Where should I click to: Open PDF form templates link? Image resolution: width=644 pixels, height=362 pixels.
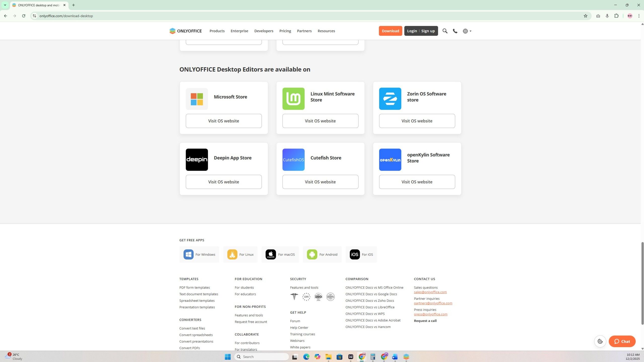[x=194, y=287]
